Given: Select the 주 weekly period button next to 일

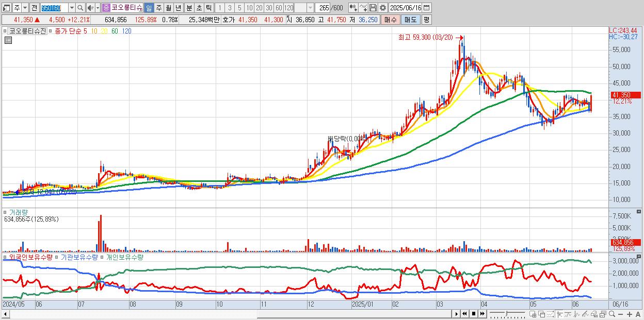Looking at the screenshot, I should 158,8.
